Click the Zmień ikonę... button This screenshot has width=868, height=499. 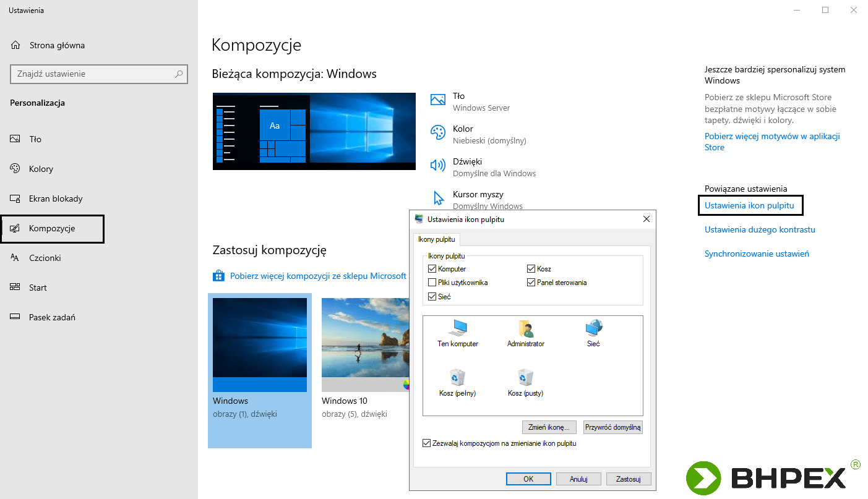[x=549, y=427]
